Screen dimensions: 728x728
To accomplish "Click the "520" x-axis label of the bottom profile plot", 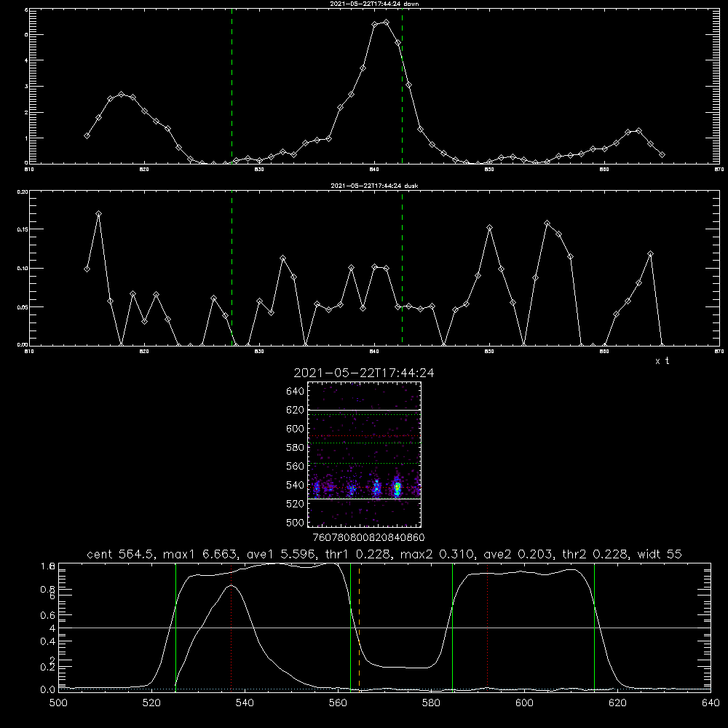I will click(x=151, y=703).
